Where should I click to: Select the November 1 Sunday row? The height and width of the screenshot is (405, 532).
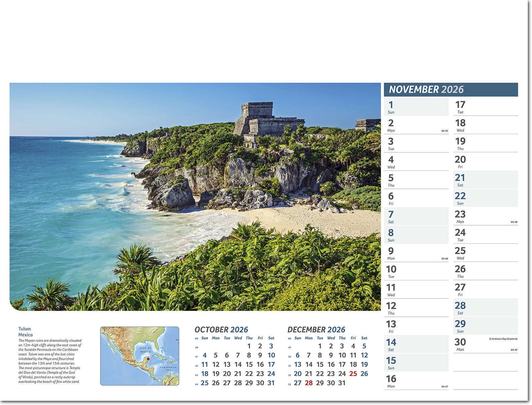click(x=416, y=107)
